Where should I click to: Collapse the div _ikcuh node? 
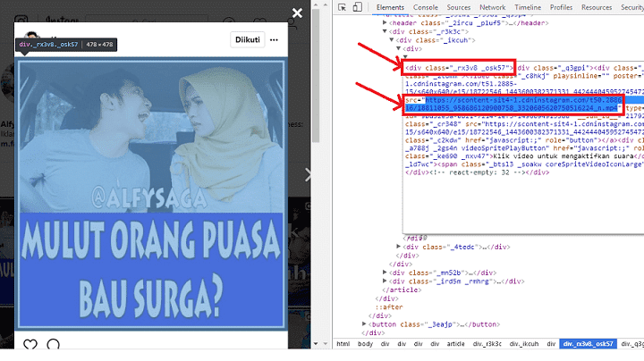pyautogui.click(x=392, y=40)
